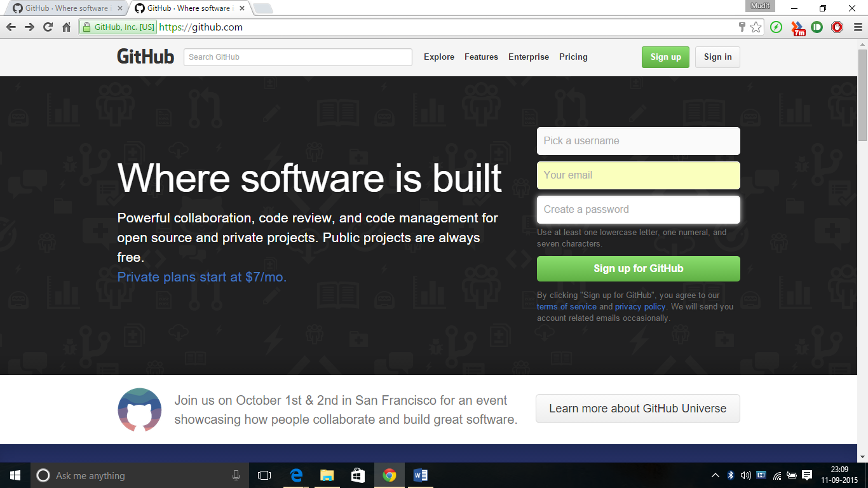This screenshot has height=488, width=868.
Task: Open a new browser tab
Action: click(263, 9)
